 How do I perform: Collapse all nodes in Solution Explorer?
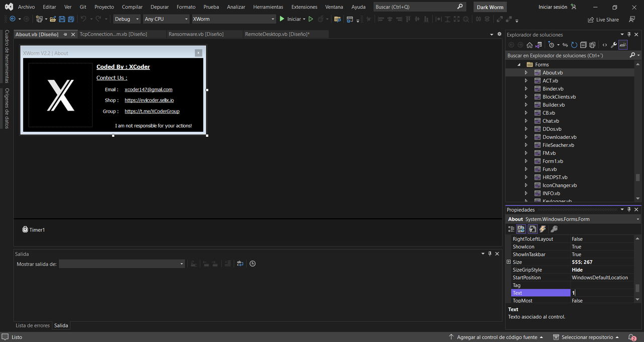click(583, 45)
